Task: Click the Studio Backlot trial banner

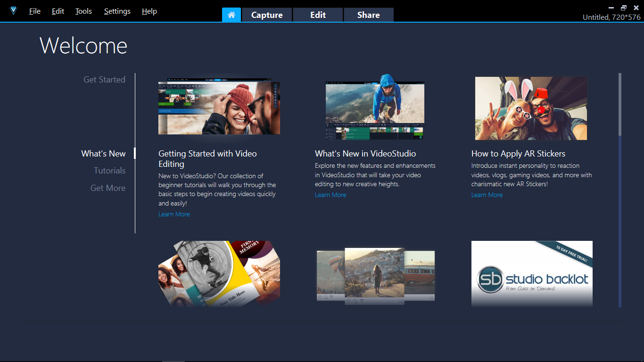Action: (x=532, y=274)
